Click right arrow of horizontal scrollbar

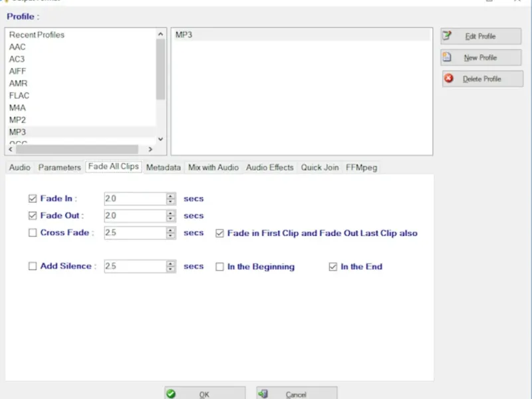[150, 149]
